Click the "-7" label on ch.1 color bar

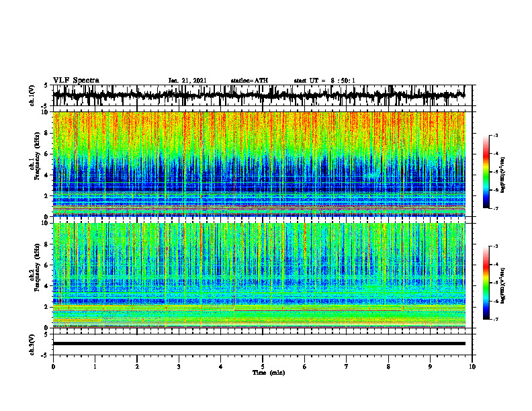(x=496, y=209)
